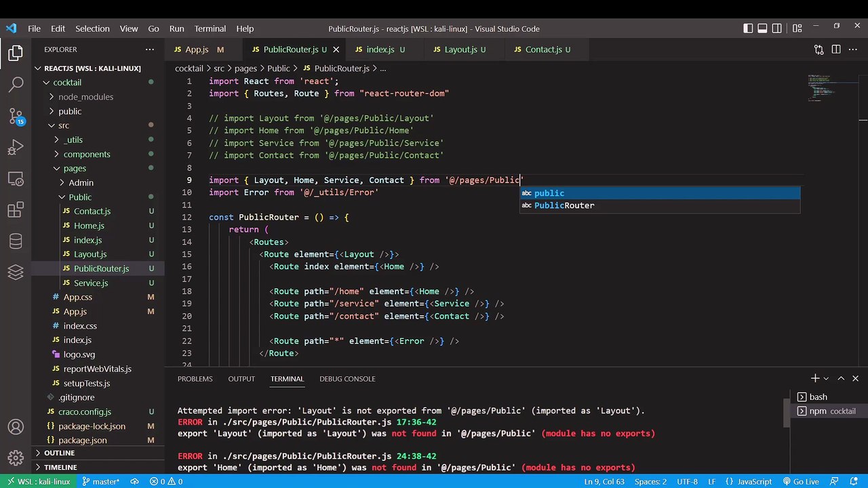Switch to the Contact.js editor tab
Screen dimensions: 868x488
tap(547, 49)
